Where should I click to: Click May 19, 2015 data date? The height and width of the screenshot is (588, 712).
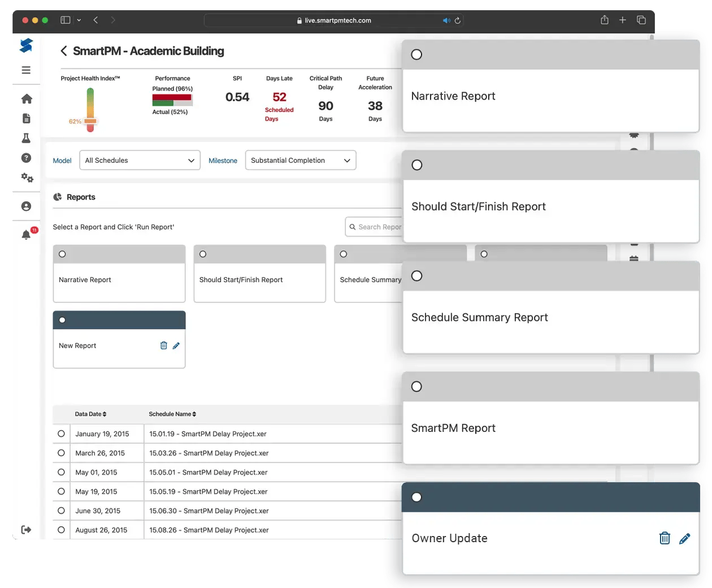[96, 491]
